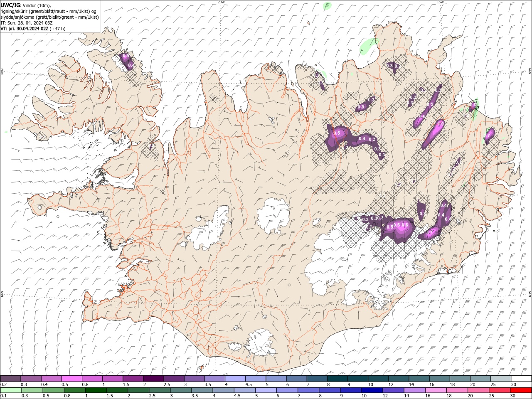Click the 'UWC/IG: Vindur (10m)' title text
Screen dimensions: 532x399
[26, 5]
